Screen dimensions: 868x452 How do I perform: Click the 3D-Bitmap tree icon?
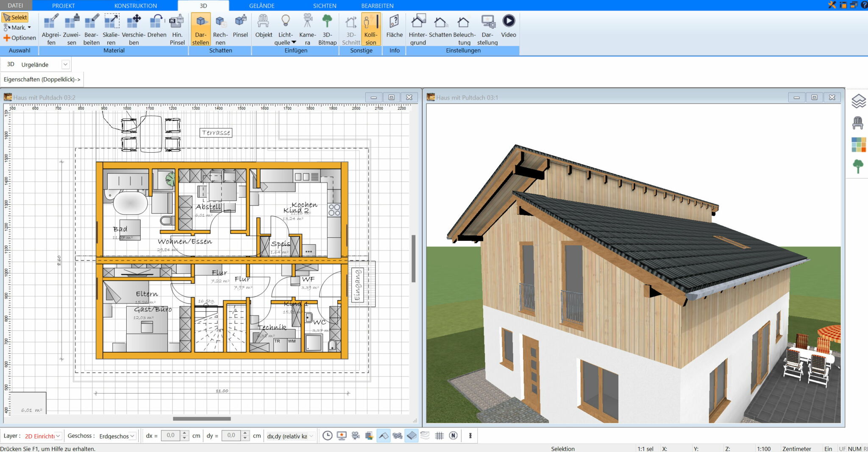tap(327, 29)
